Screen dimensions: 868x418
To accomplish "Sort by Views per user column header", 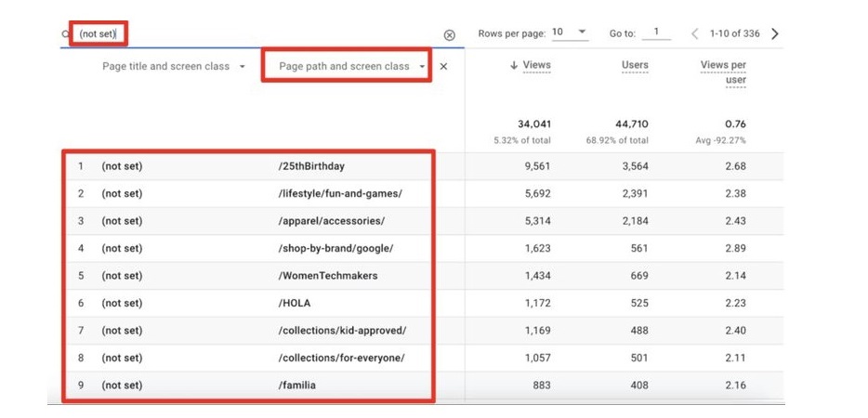I will 723,72.
